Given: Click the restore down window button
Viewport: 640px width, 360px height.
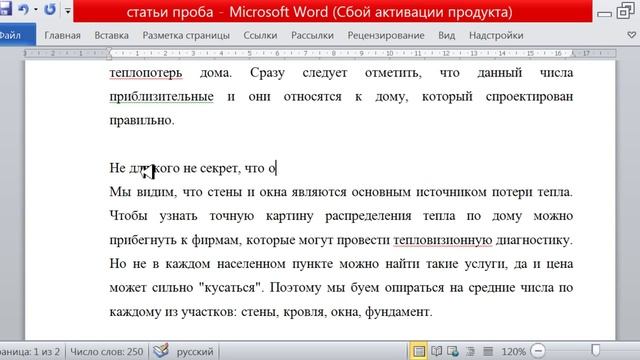Looking at the screenshot, I should pos(626,11).
